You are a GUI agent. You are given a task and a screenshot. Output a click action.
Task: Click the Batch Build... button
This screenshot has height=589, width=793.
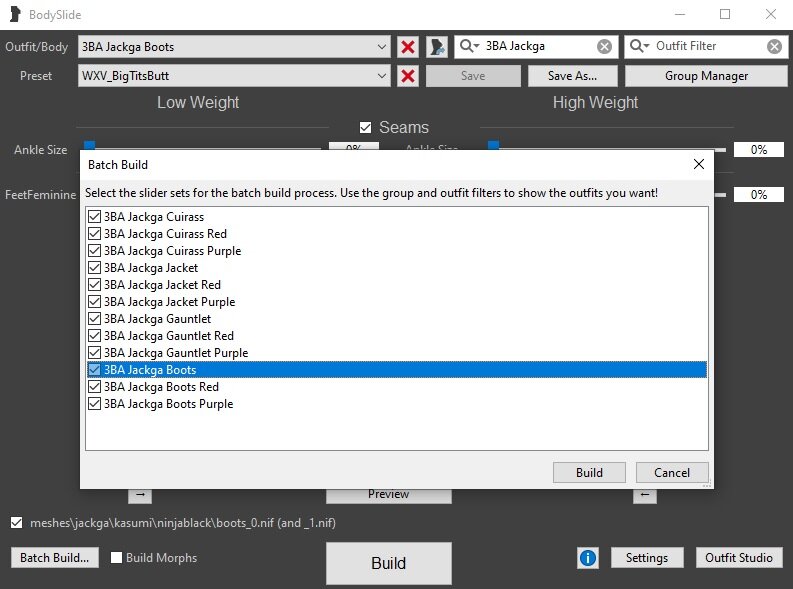coord(55,558)
